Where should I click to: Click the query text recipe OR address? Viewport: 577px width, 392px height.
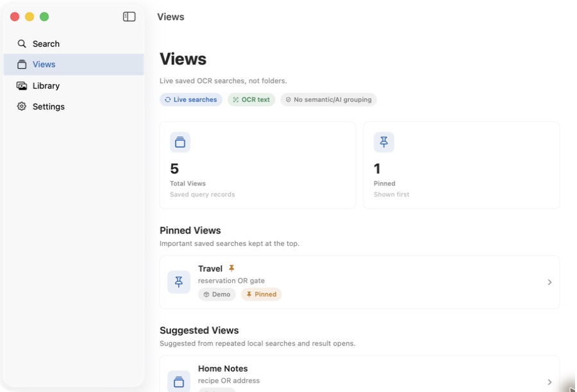[x=229, y=380]
